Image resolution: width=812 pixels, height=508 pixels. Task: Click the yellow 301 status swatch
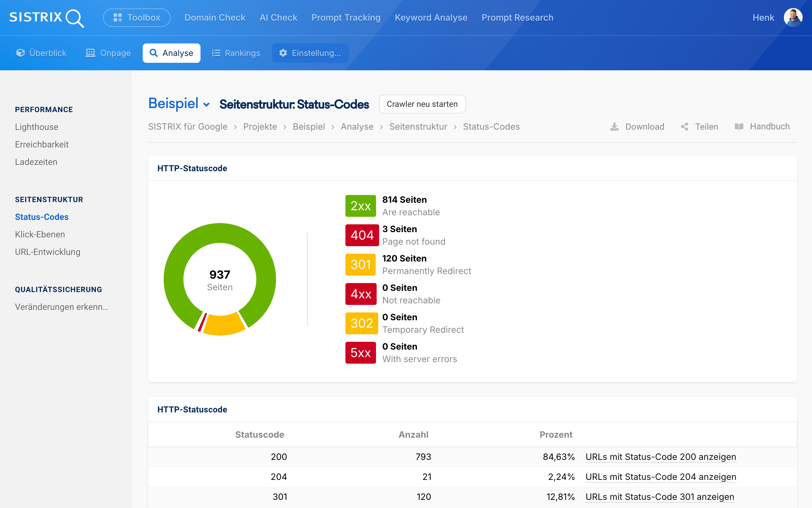click(x=360, y=264)
